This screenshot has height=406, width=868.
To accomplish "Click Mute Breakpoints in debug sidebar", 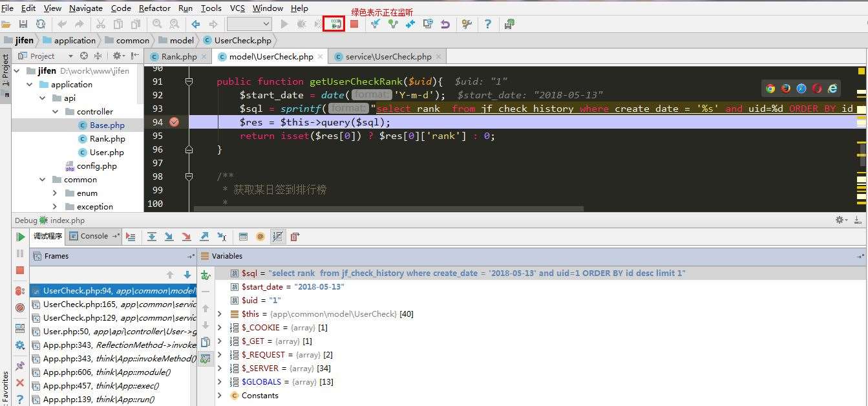I will click(x=20, y=308).
